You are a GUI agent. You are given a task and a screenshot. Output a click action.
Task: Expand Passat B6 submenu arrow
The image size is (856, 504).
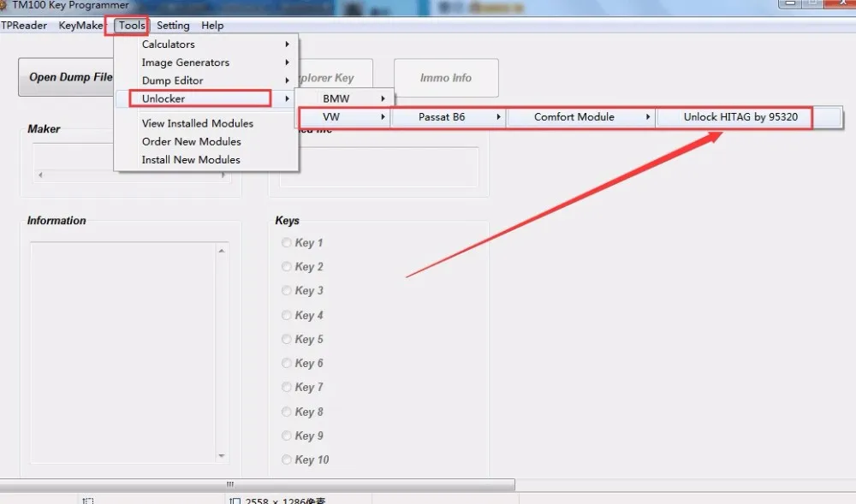pyautogui.click(x=498, y=116)
